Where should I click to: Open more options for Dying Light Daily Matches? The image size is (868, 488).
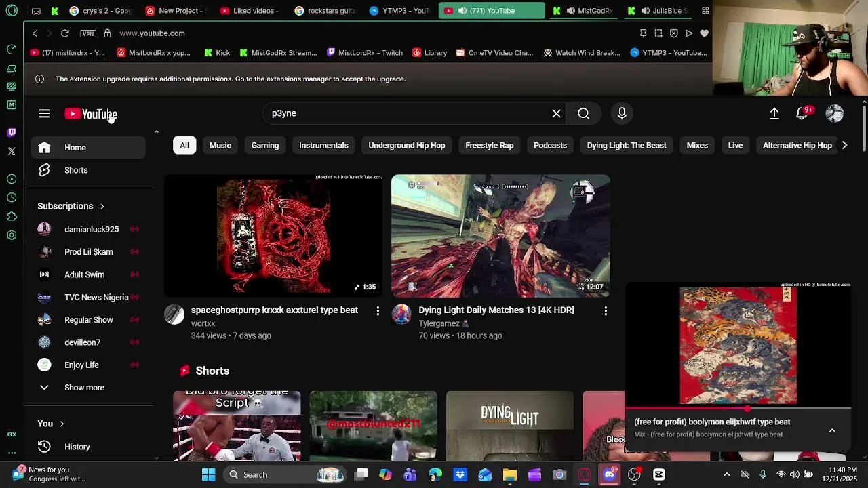coord(606,310)
